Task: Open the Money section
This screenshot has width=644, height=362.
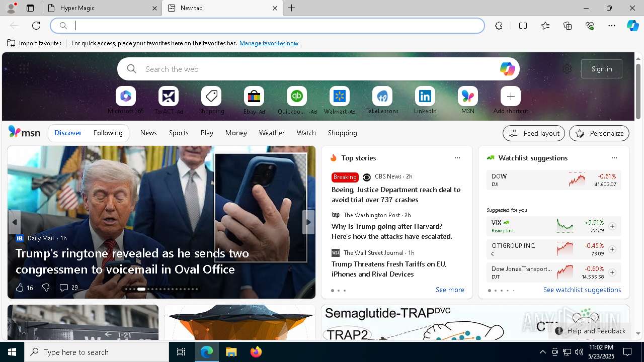Action: click(236, 133)
